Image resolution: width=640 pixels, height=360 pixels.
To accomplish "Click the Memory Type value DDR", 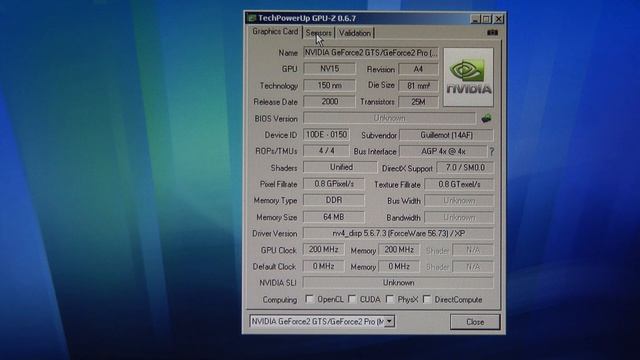I will click(333, 200).
